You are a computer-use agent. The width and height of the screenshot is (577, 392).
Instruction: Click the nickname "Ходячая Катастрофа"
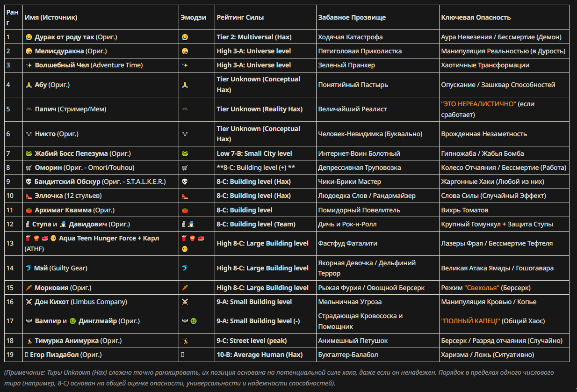(350, 37)
